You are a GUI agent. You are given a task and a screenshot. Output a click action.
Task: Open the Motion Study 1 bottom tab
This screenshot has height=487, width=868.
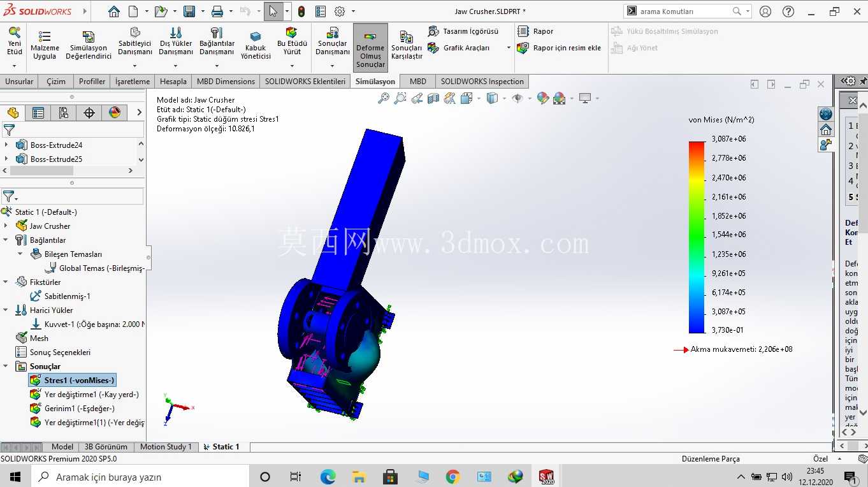166,447
